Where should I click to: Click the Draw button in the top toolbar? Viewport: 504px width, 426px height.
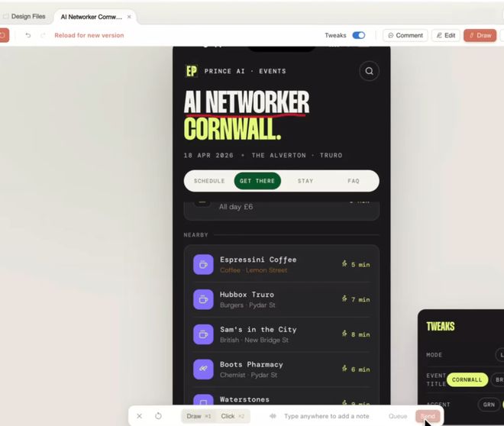point(480,35)
